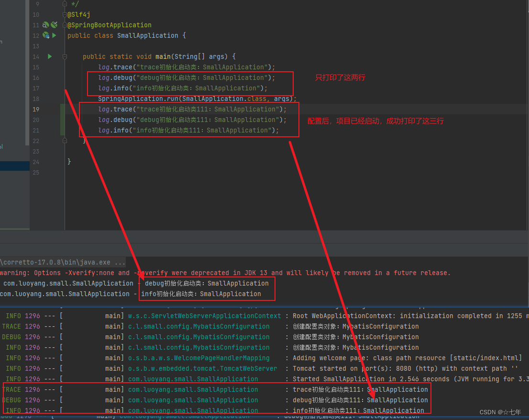Click the -Xverify deprecated warning line in console
This screenshot has height=420, width=529.
225,273
